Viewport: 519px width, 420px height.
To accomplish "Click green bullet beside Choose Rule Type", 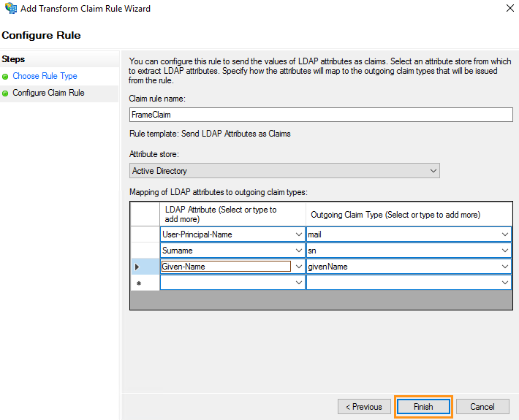I will (6, 76).
